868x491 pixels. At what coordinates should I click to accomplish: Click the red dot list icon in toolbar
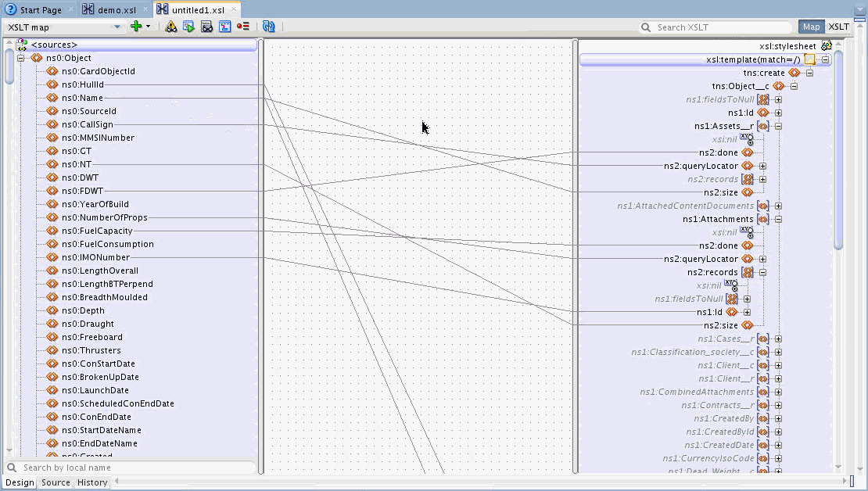coord(242,27)
